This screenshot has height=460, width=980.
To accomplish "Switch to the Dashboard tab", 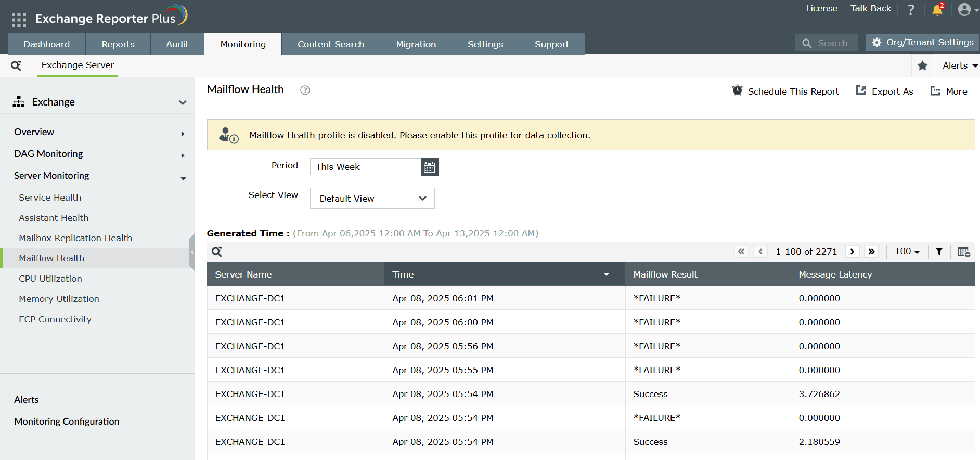I will (x=47, y=44).
